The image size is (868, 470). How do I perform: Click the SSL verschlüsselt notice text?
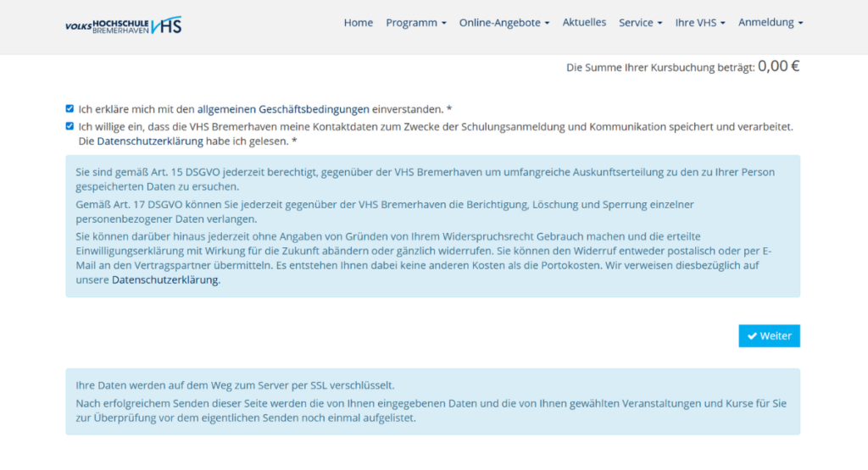point(235,384)
